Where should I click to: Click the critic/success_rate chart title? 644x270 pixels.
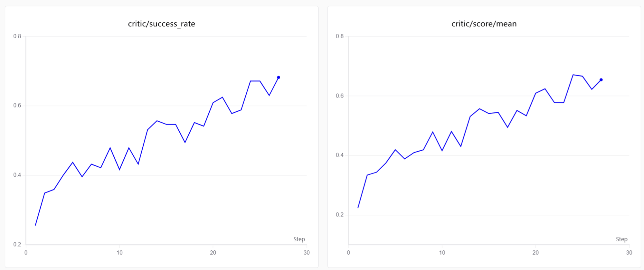pos(161,24)
